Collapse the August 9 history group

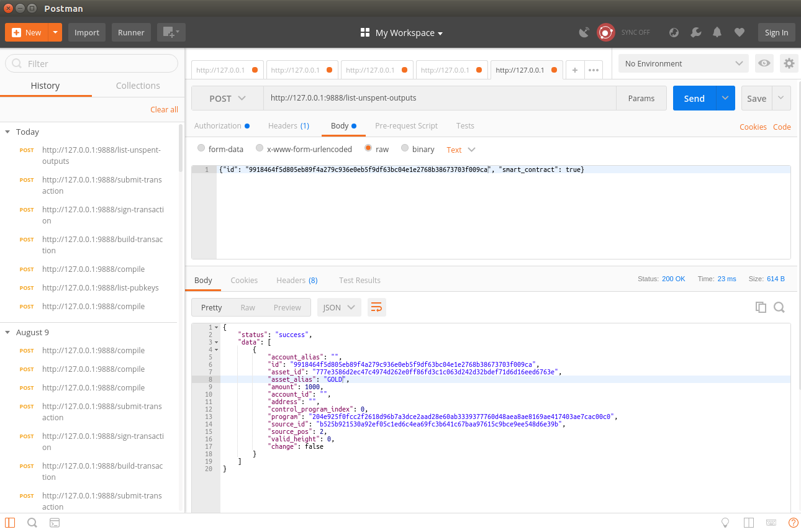[x=7, y=332]
